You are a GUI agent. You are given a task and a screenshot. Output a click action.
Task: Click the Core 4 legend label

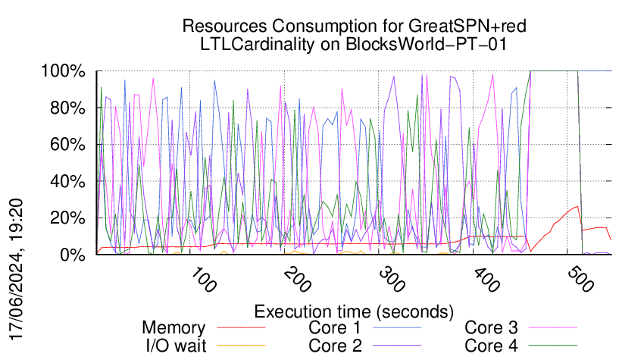coord(491,346)
